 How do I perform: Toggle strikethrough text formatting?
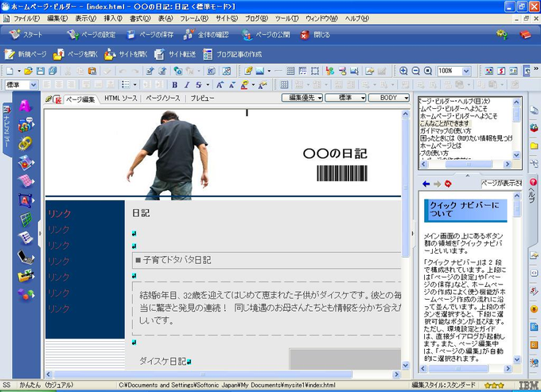tap(199, 85)
